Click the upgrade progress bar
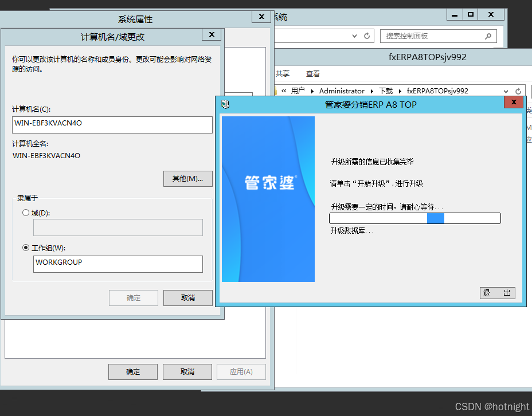Viewport: 532px width, 416px height. pos(414,218)
